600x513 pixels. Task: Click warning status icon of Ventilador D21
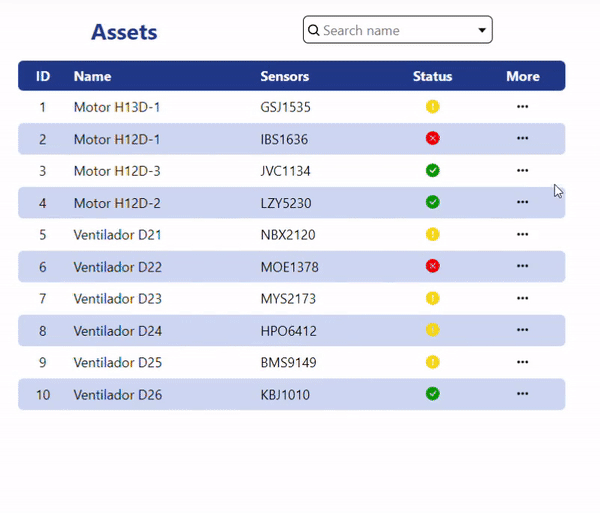click(432, 234)
